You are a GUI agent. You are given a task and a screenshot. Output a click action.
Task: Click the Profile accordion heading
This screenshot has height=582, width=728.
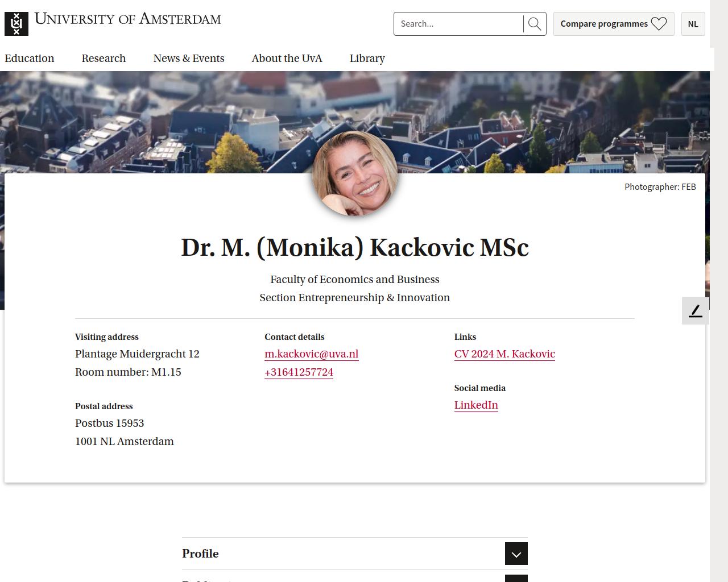click(x=200, y=554)
